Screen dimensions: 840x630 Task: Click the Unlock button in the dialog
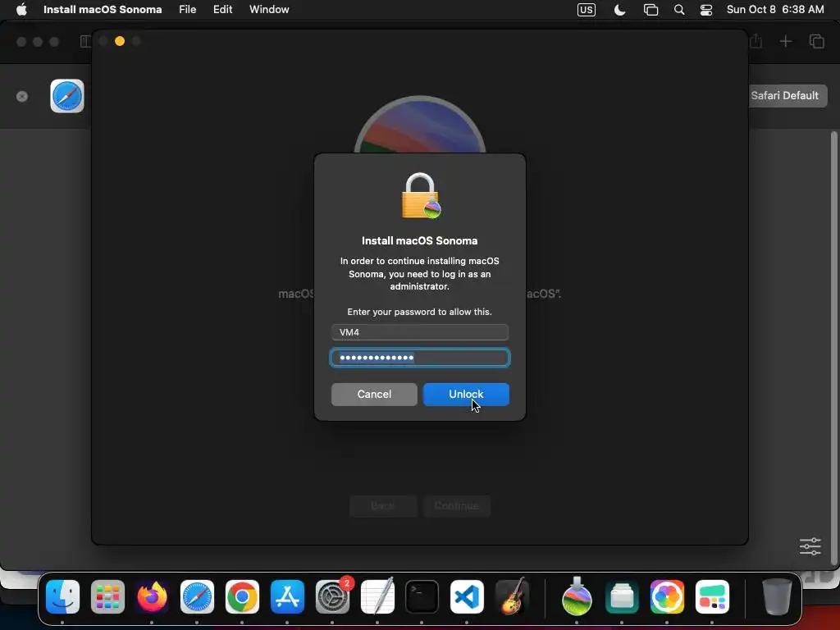466,395
